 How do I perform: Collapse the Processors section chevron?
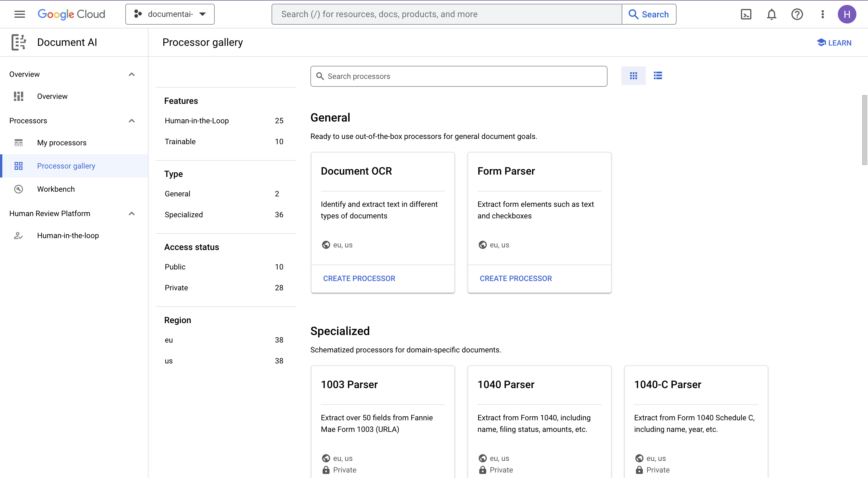(x=132, y=121)
